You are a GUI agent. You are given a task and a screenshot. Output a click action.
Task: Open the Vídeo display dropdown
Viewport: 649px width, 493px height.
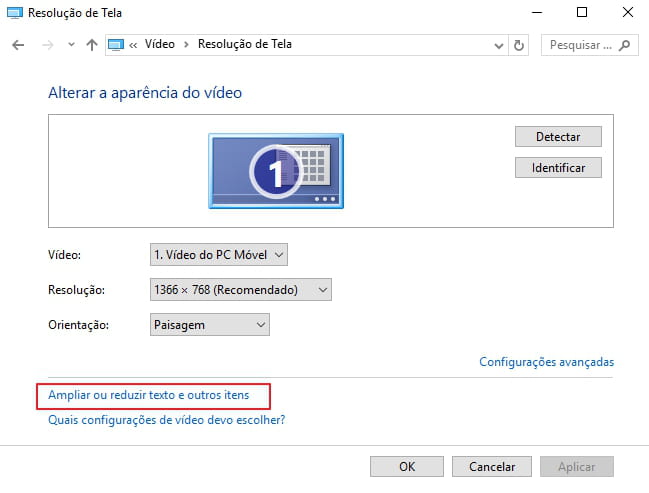219,255
